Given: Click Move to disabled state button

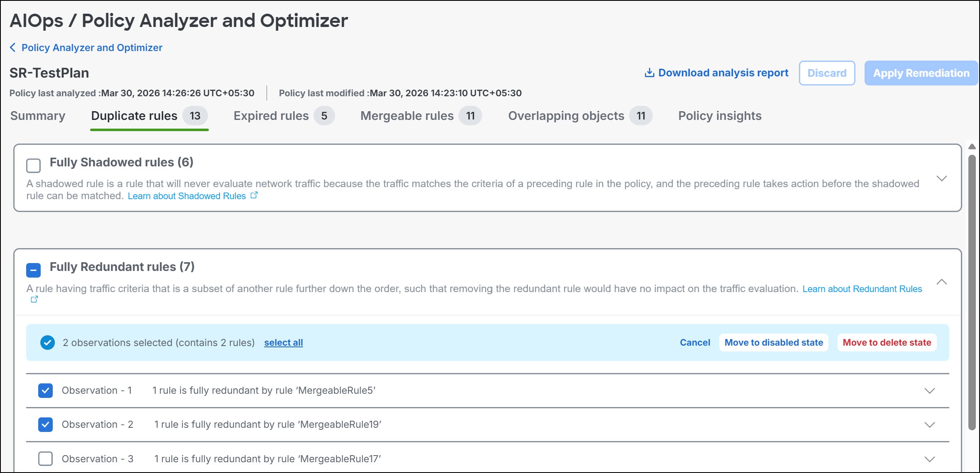Looking at the screenshot, I should 773,343.
